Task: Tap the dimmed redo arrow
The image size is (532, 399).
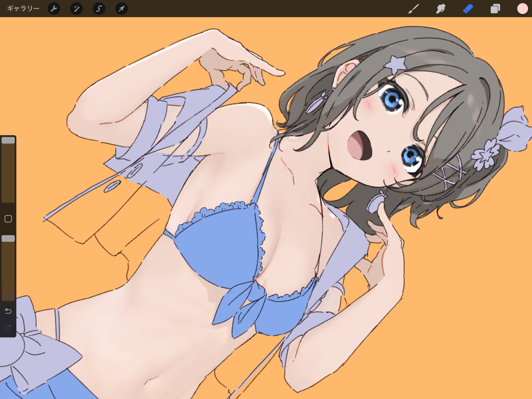Action: [x=8, y=327]
